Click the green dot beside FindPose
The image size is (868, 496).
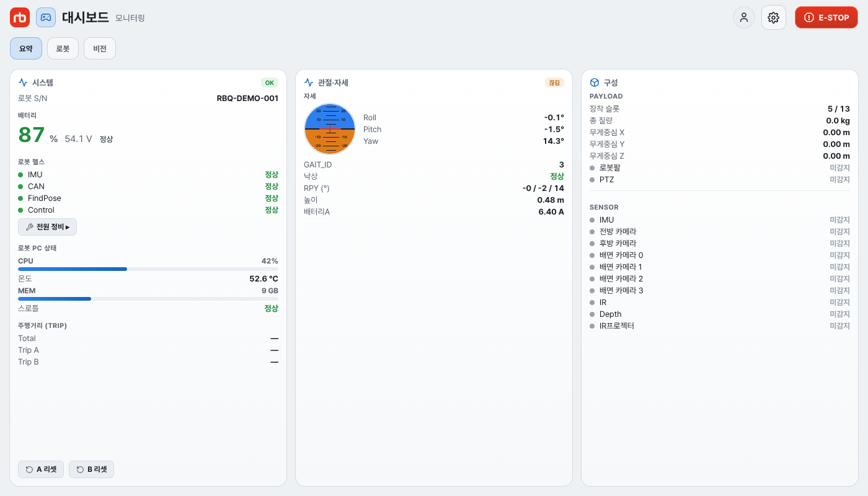coord(20,198)
